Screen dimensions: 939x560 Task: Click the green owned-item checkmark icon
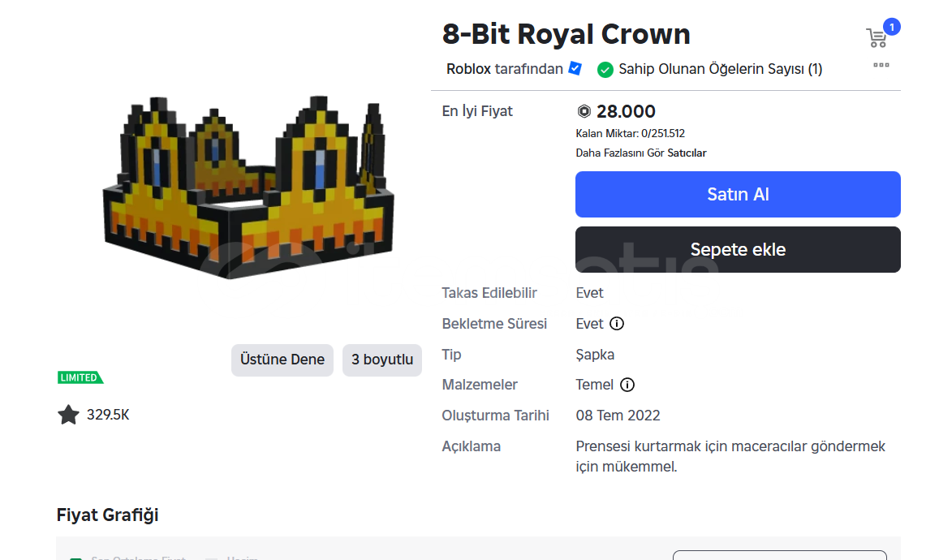605,70
